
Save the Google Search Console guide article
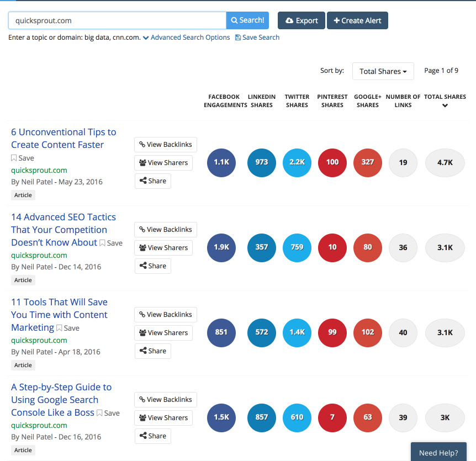108,413
